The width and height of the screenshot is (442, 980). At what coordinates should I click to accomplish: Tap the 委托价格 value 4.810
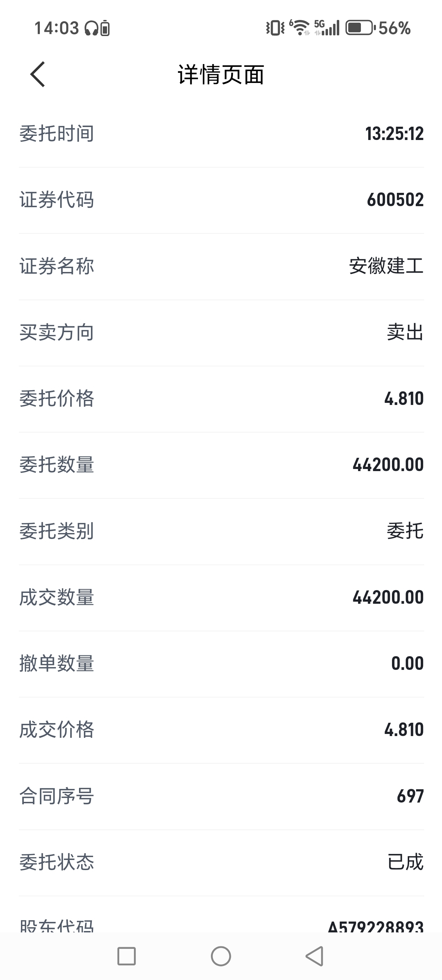click(x=404, y=399)
